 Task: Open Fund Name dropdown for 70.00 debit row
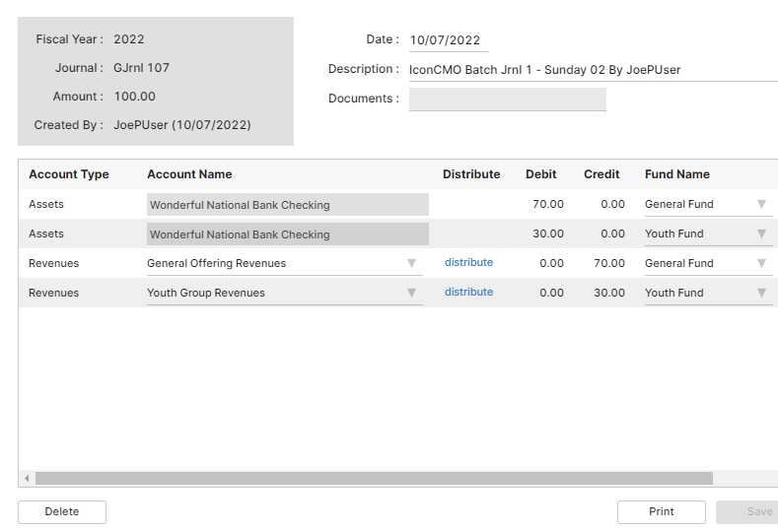point(708,204)
